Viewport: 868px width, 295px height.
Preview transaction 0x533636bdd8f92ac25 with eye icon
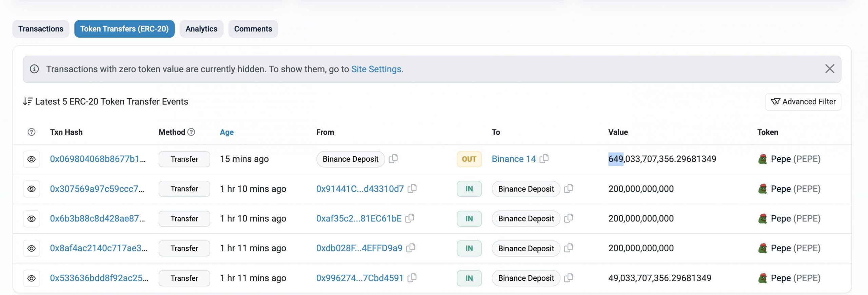pyautogui.click(x=32, y=278)
